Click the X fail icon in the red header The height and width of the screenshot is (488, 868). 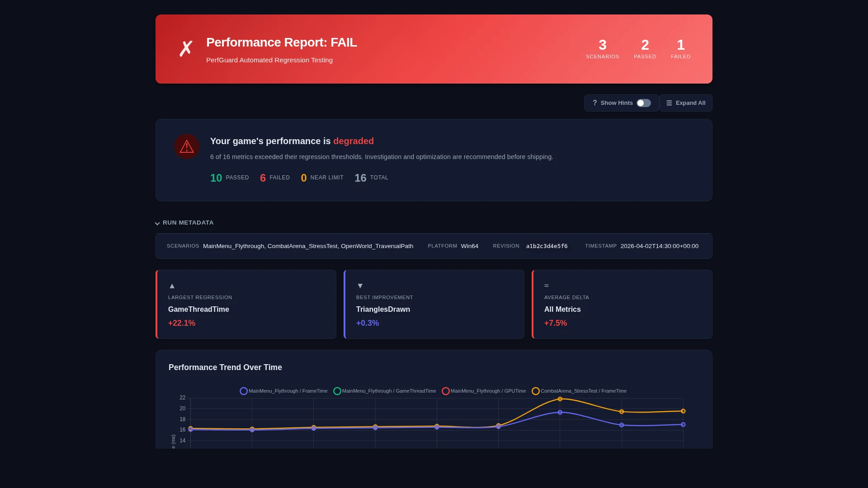pos(186,48)
